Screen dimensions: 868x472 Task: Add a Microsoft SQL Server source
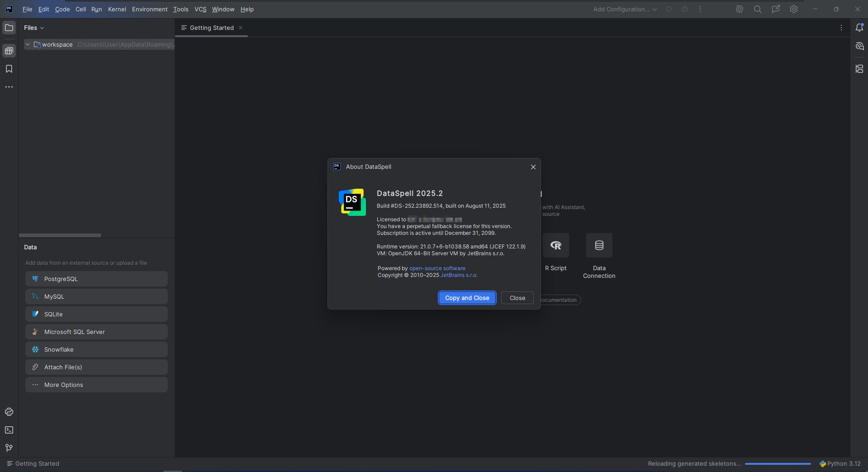(96, 332)
